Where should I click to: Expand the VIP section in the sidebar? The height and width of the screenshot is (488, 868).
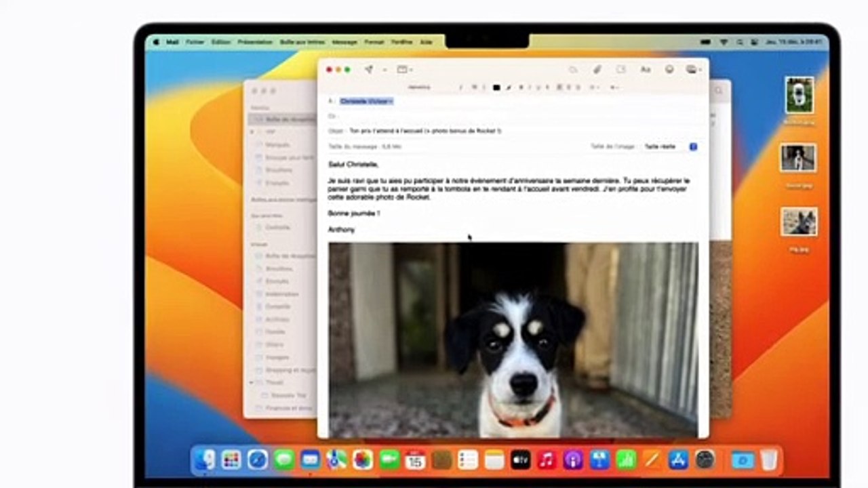(x=254, y=132)
